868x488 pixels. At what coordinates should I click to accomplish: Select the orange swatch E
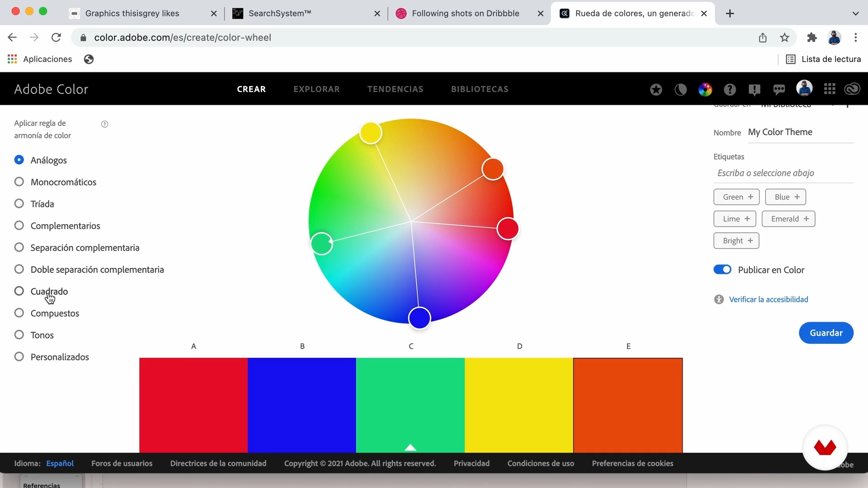628,405
